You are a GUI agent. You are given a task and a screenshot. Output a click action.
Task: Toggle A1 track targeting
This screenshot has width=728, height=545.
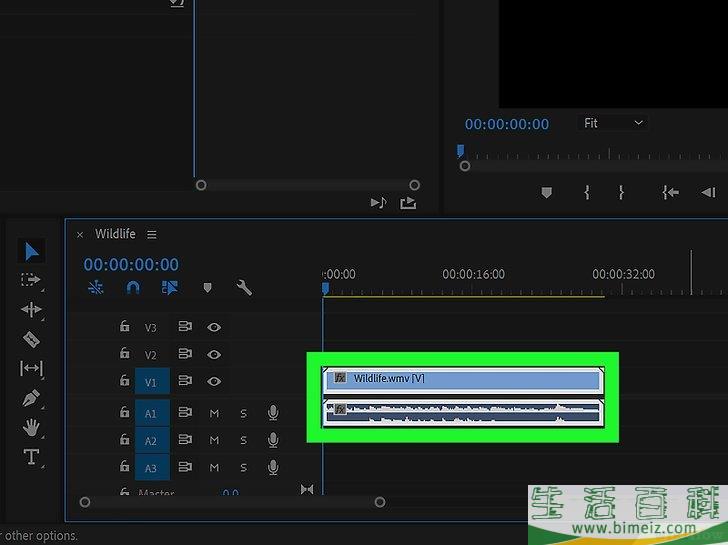point(152,413)
